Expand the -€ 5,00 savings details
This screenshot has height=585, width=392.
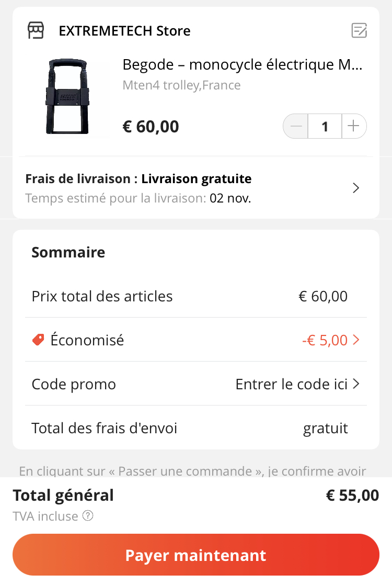point(325,340)
